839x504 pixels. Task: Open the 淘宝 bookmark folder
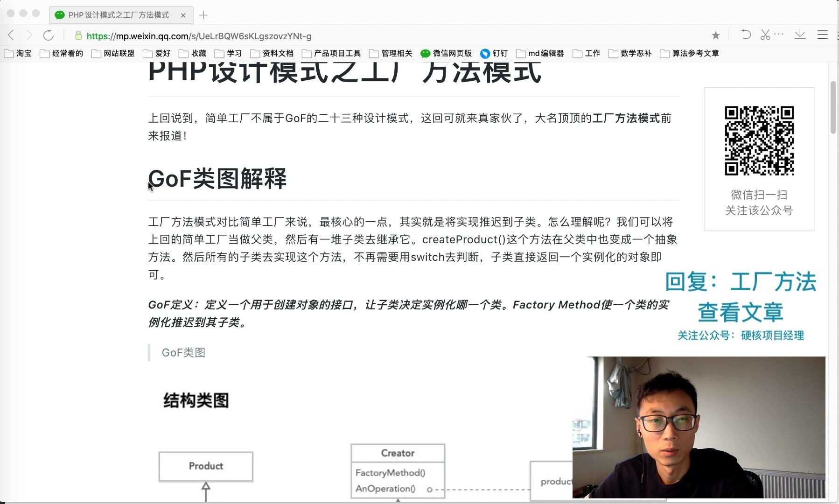(18, 53)
